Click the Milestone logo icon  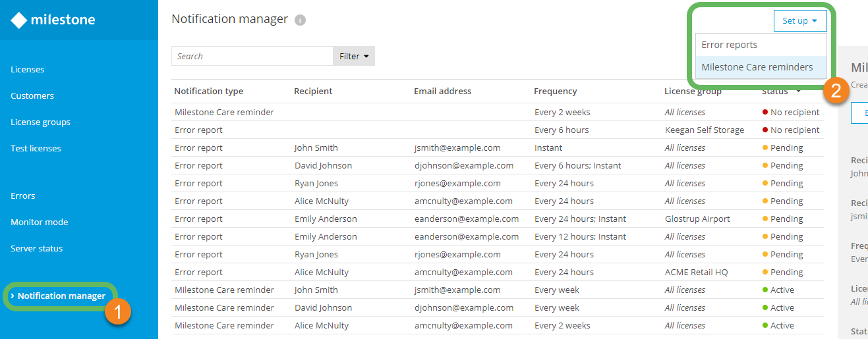(19, 20)
